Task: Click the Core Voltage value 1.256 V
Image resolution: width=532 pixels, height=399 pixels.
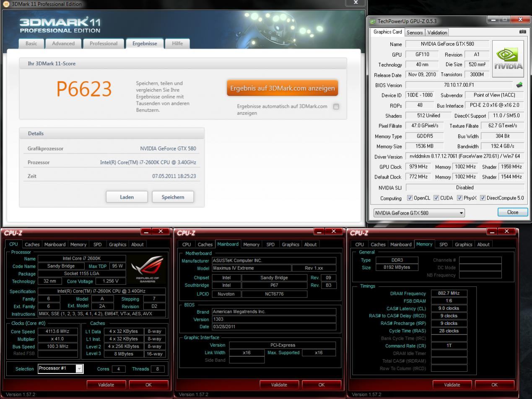Action: click(x=110, y=281)
